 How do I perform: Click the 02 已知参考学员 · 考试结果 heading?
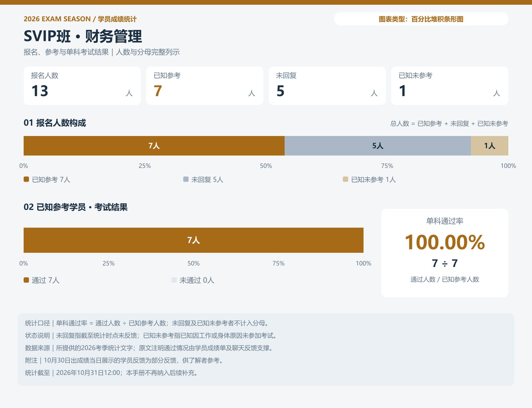(x=75, y=207)
